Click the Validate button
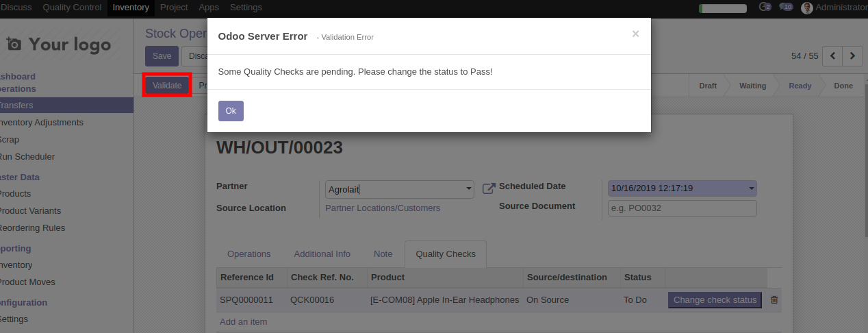 tap(167, 86)
